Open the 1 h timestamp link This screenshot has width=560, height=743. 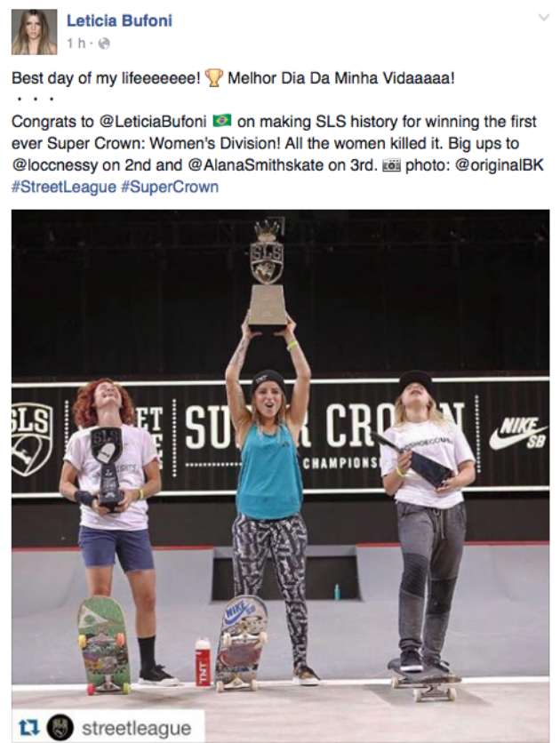point(76,44)
